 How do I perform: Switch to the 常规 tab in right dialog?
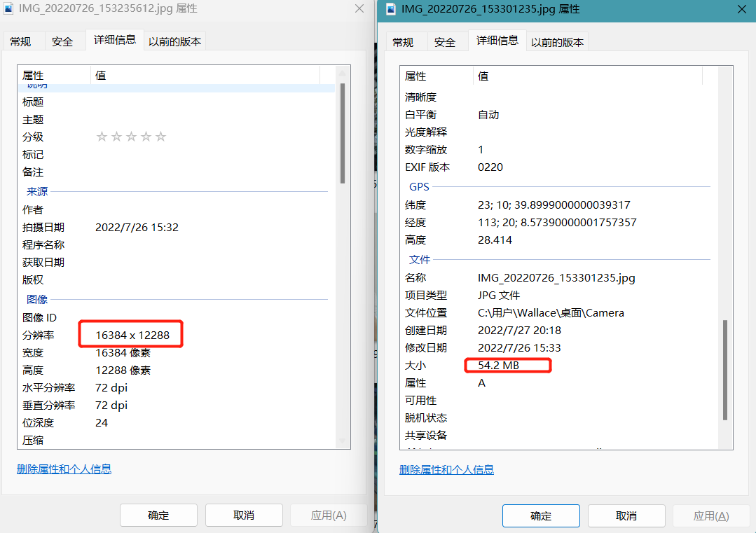point(406,41)
